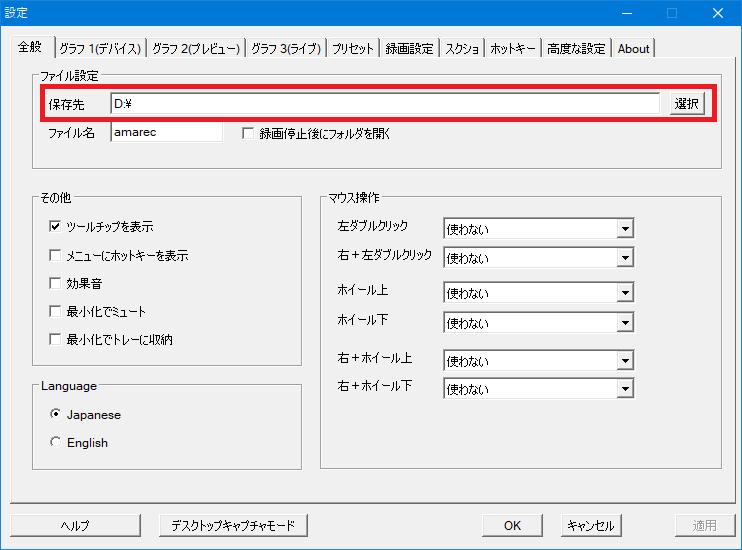The height and width of the screenshot is (550, 742).
Task: Switch to the 全般 tab
Action: coord(30,47)
